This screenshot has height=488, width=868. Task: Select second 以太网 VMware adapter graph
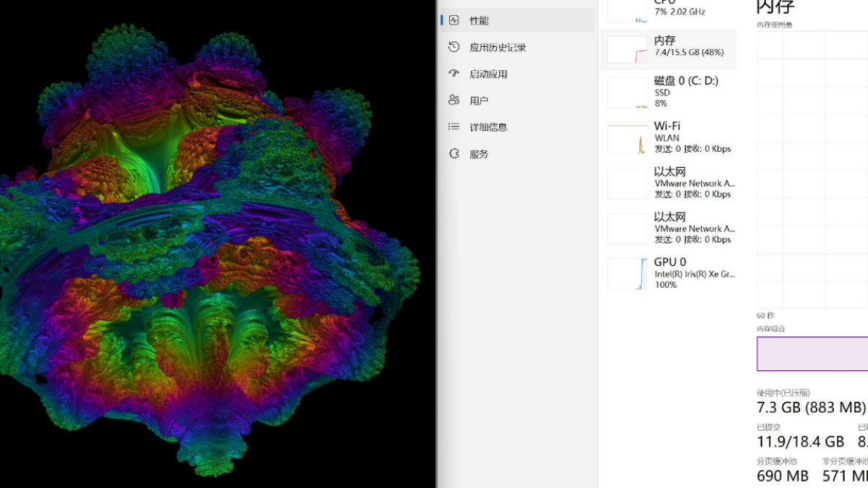click(627, 228)
